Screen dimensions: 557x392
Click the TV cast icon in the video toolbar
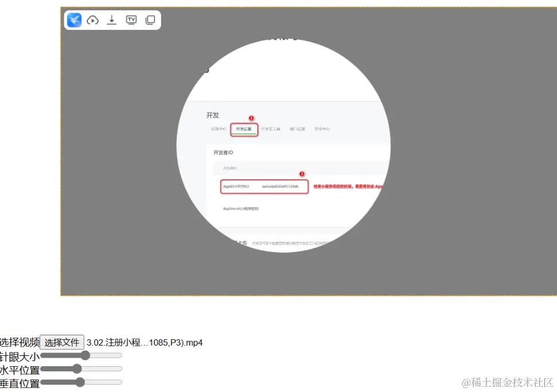click(131, 20)
